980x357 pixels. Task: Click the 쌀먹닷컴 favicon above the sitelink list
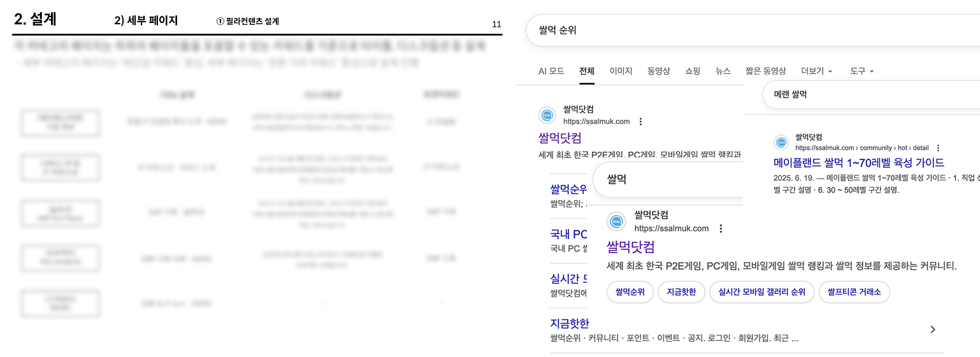(547, 115)
